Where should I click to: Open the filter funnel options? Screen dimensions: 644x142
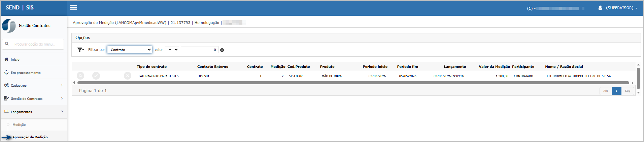click(80, 50)
